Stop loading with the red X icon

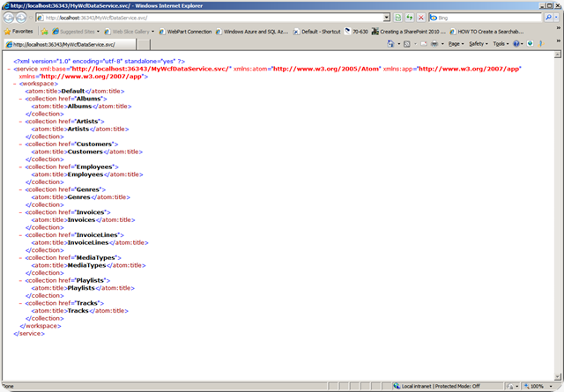[421, 18]
